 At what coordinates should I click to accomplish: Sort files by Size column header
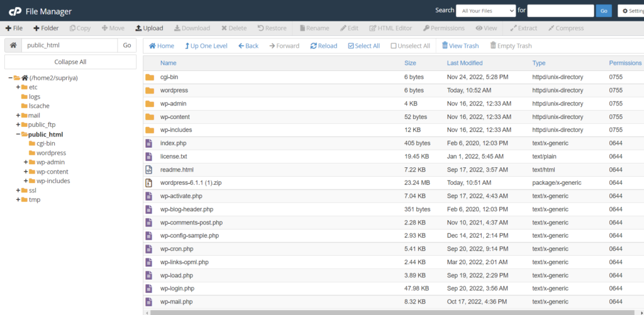410,63
